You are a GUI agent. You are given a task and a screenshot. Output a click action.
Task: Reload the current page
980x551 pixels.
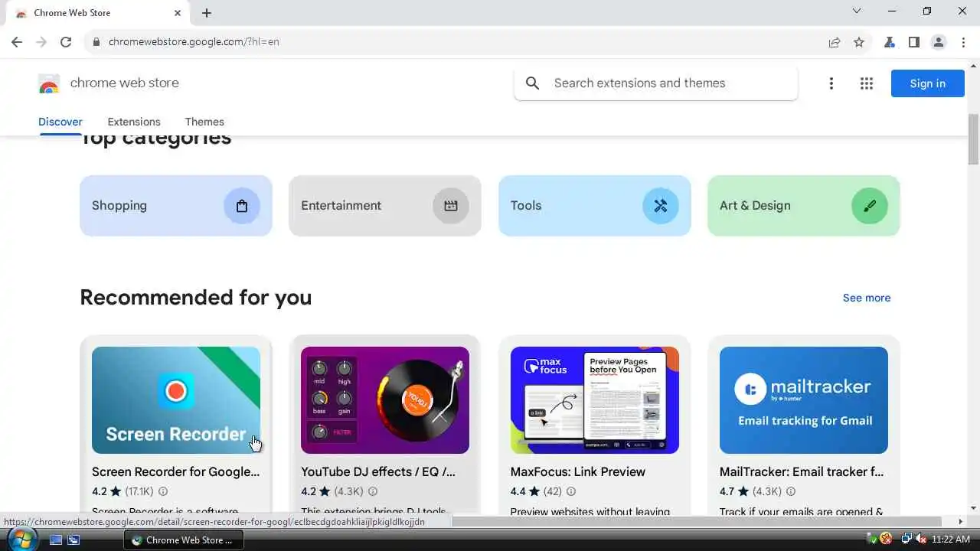66,42
